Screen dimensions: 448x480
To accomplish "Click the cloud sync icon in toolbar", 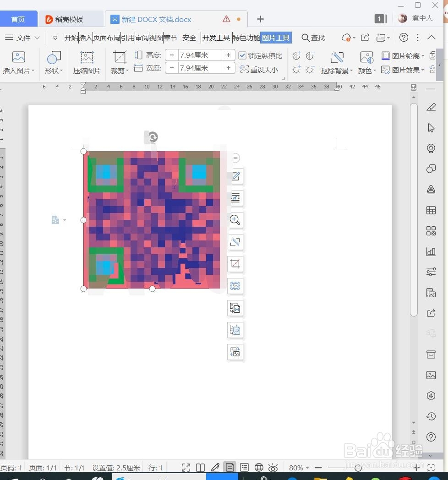I will (x=346, y=38).
